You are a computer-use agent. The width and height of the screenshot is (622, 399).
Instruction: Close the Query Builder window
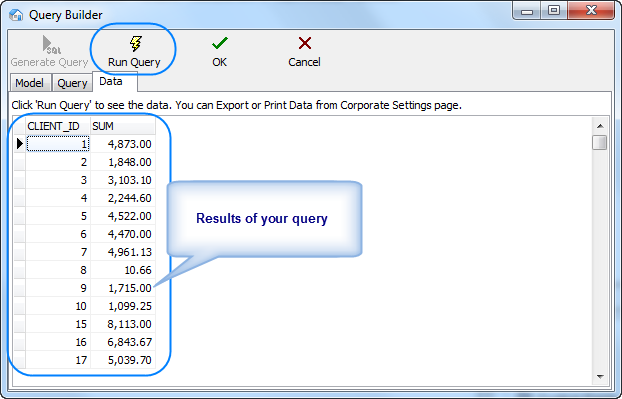pos(591,11)
